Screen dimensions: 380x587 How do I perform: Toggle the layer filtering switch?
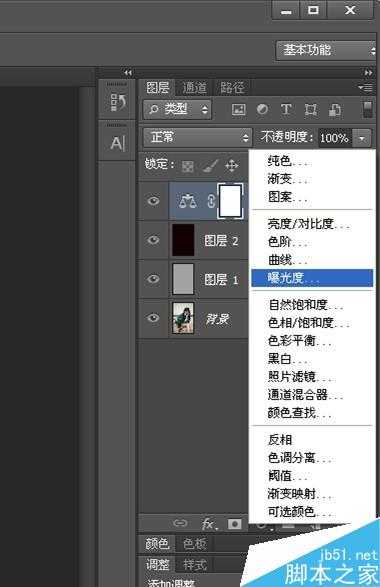coord(368,110)
